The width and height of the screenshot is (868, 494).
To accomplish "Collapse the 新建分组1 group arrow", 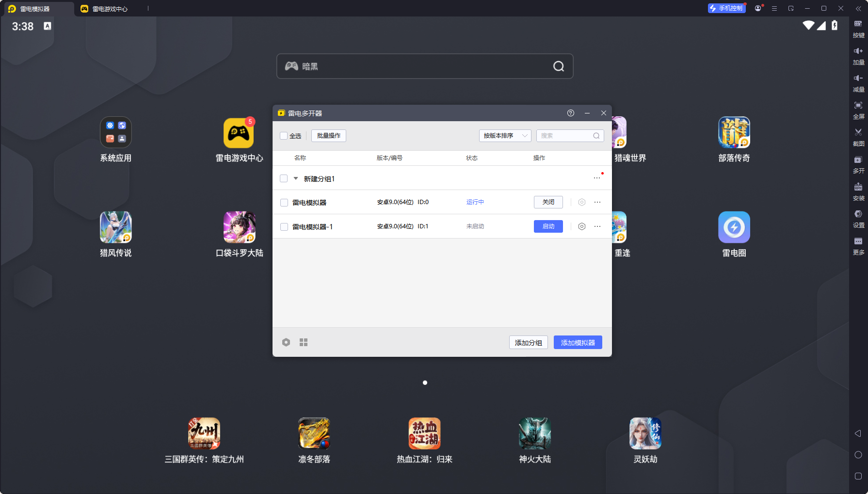I will 296,178.
